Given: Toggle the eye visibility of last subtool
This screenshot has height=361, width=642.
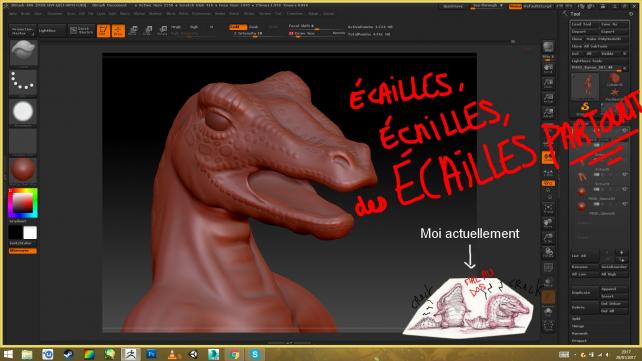Looking at the screenshot, I should click(x=624, y=204).
